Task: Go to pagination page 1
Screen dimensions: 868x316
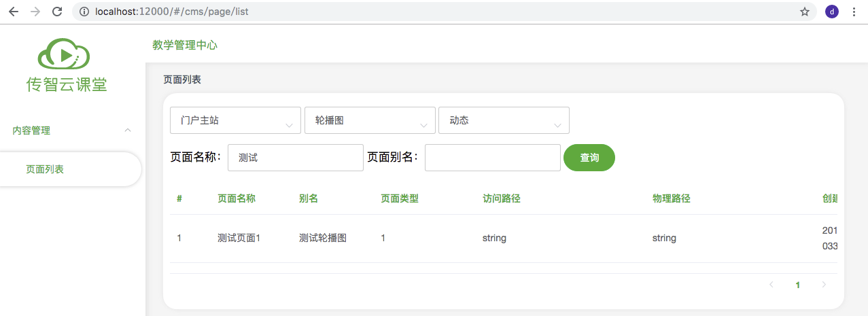Action: tap(797, 285)
